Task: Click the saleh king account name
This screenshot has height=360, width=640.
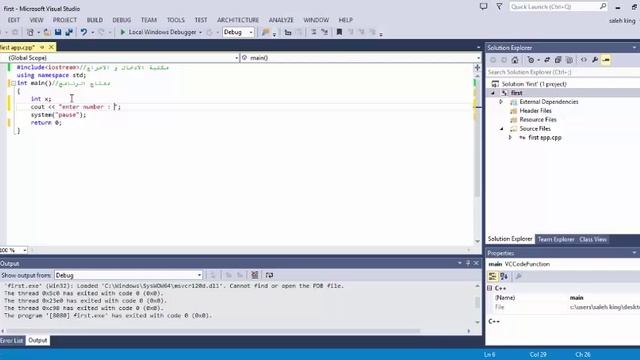Action: tap(622, 20)
